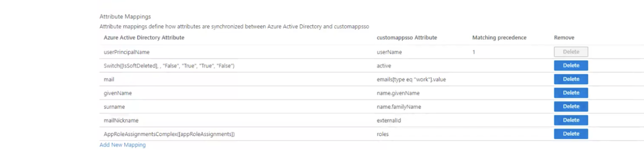Delete the roles attribute mapping
The image size is (644, 155).
(571, 134)
